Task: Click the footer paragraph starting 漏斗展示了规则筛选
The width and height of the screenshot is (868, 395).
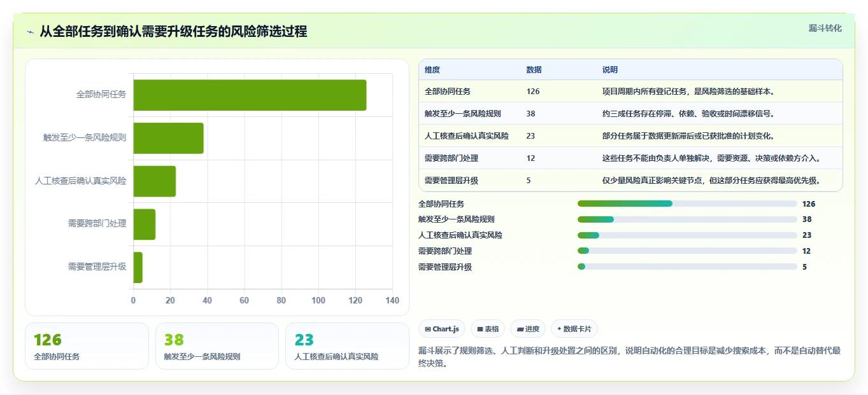Action: tap(630, 357)
